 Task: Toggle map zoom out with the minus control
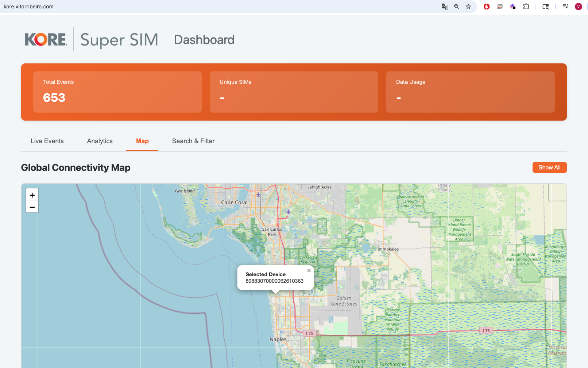(32, 207)
